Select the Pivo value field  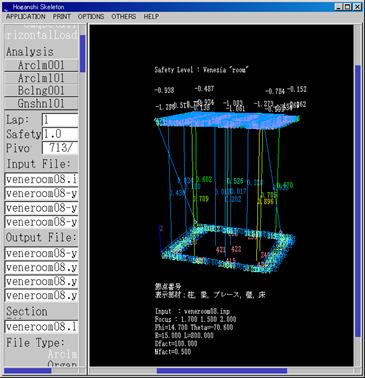click(x=60, y=148)
